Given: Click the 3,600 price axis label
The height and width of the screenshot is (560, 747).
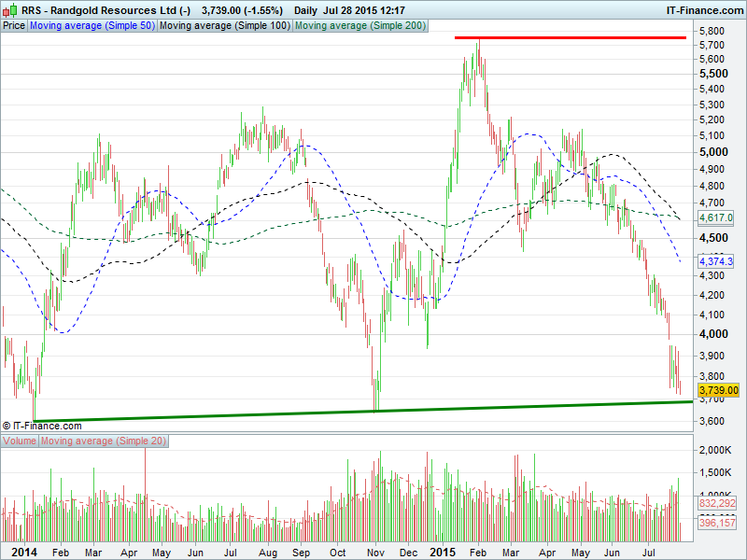Looking at the screenshot, I should coord(712,421).
